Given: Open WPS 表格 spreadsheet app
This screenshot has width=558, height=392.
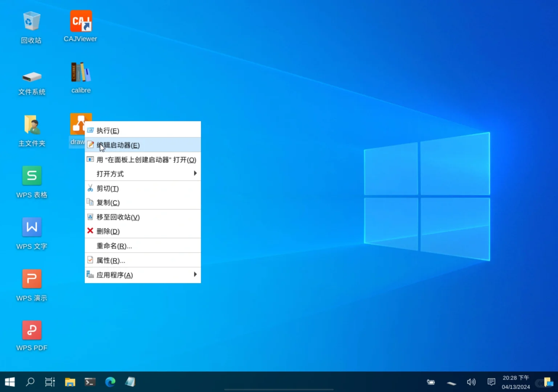Looking at the screenshot, I should pos(32,176).
